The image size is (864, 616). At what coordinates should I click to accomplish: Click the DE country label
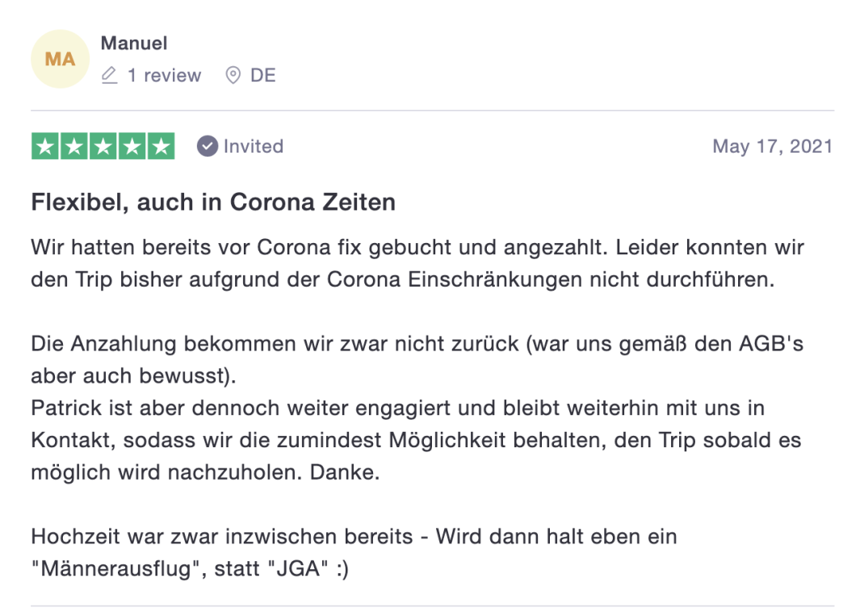pos(263,76)
